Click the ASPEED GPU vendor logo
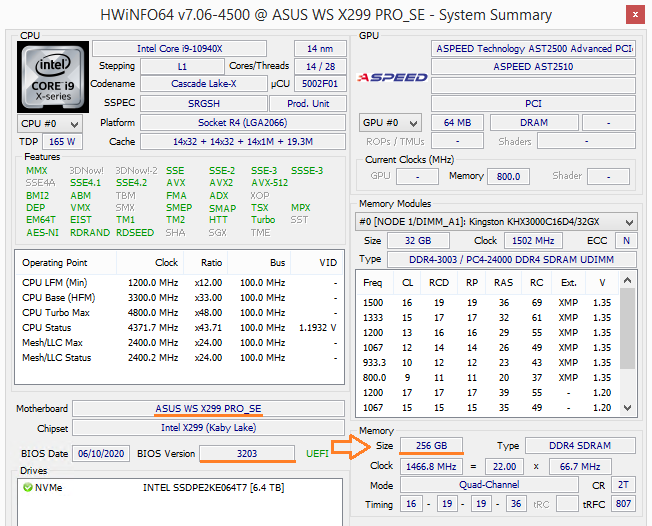Image resolution: width=652 pixels, height=526 pixels. 392,77
